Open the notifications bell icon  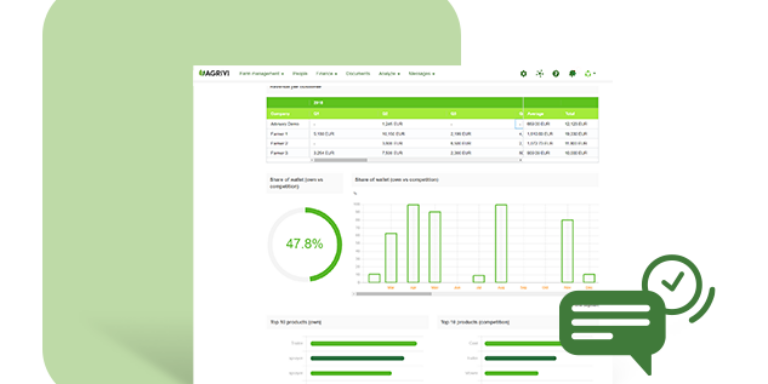pos(572,73)
